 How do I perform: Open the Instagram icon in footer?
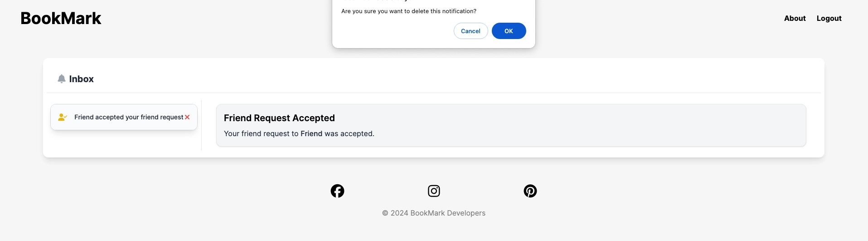(434, 191)
